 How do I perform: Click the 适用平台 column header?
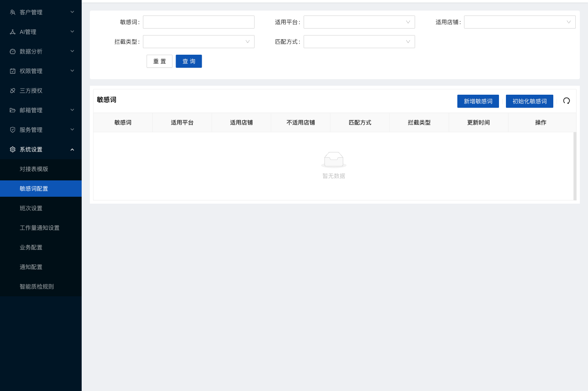click(182, 122)
